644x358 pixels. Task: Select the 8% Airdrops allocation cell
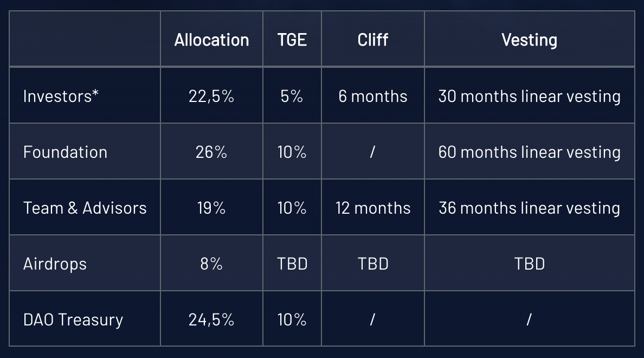coord(211,264)
